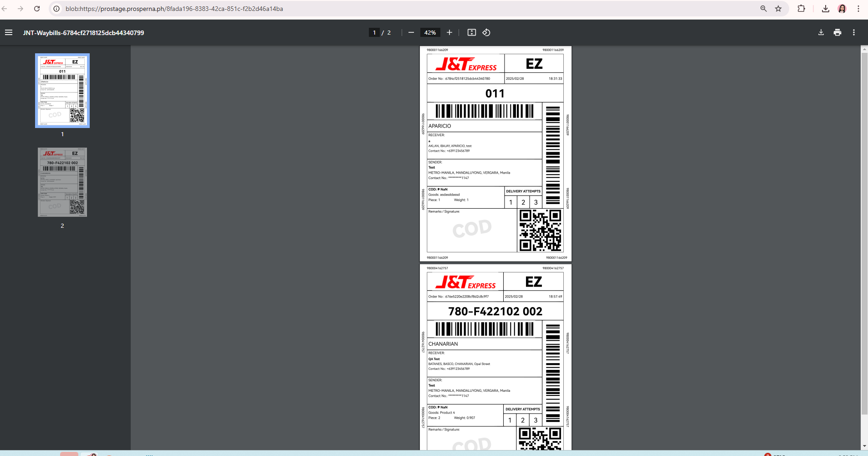Click the zoom out minus icon
This screenshot has height=456, width=868.
[411, 32]
